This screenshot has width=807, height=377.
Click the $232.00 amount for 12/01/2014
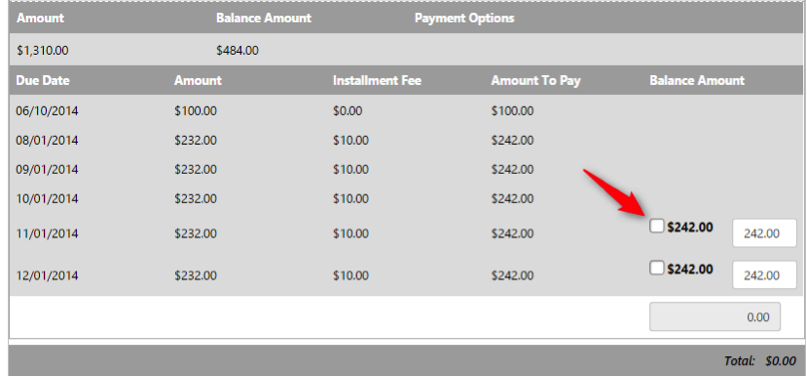195,276
